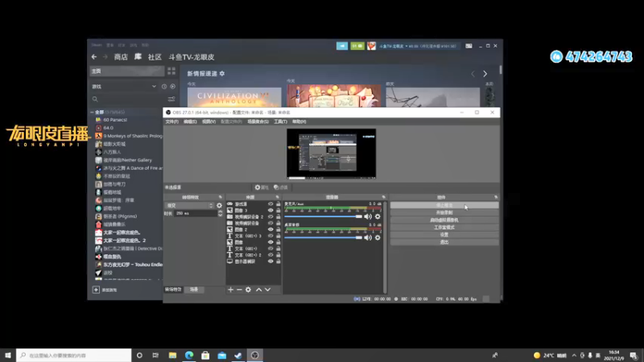Open Task View from taskbar
This screenshot has width=644, height=362.
coord(155,355)
